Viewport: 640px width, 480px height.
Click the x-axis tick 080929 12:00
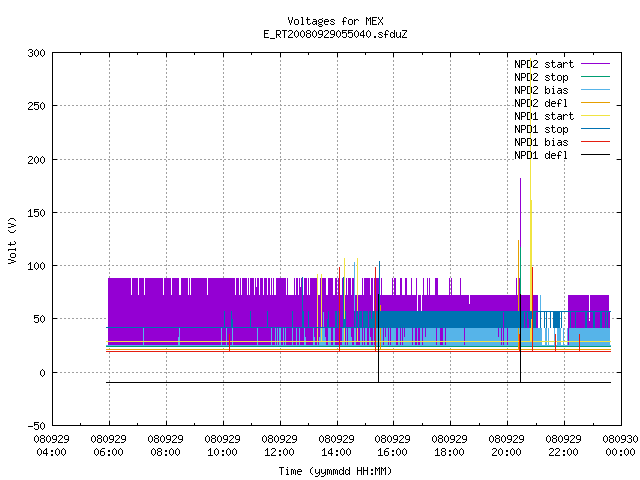click(x=280, y=446)
